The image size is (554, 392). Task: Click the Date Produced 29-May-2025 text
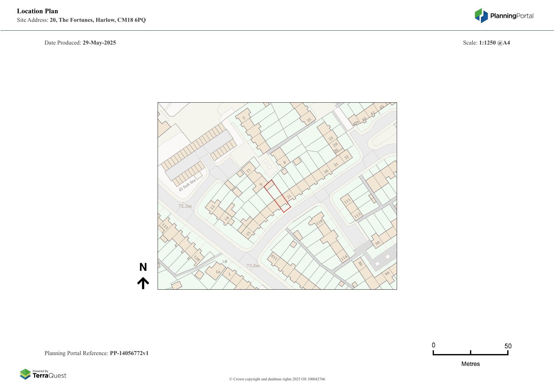(80, 43)
